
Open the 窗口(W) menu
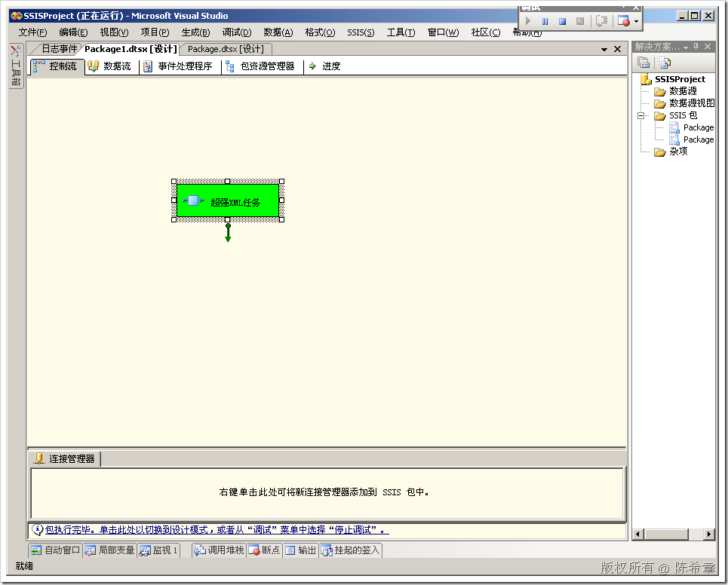click(443, 32)
